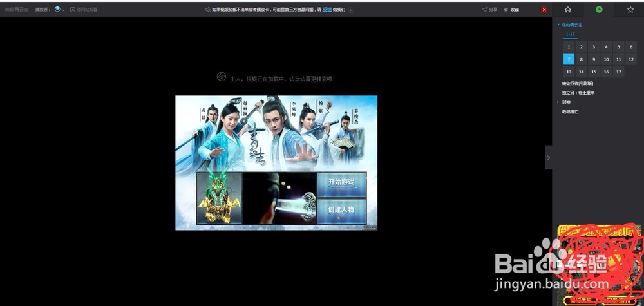Viewport: 644px width, 306px height.
Task: Play episode 12
Action: point(631,59)
